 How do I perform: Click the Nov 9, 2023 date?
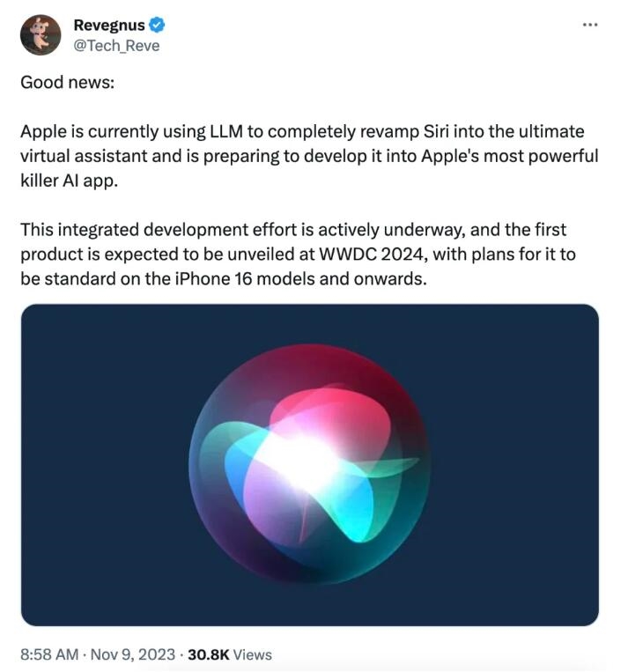coord(133,654)
